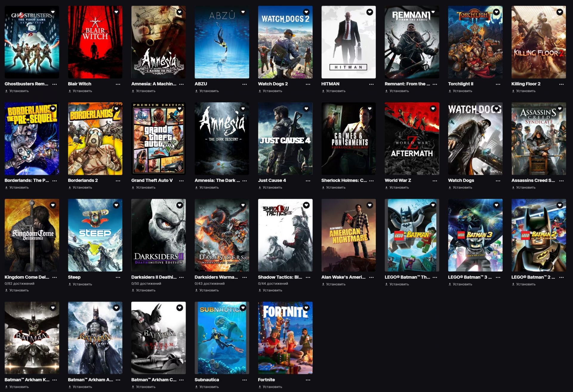
Task: Click the heart icon on Darksiders II cover
Action: [x=179, y=205]
